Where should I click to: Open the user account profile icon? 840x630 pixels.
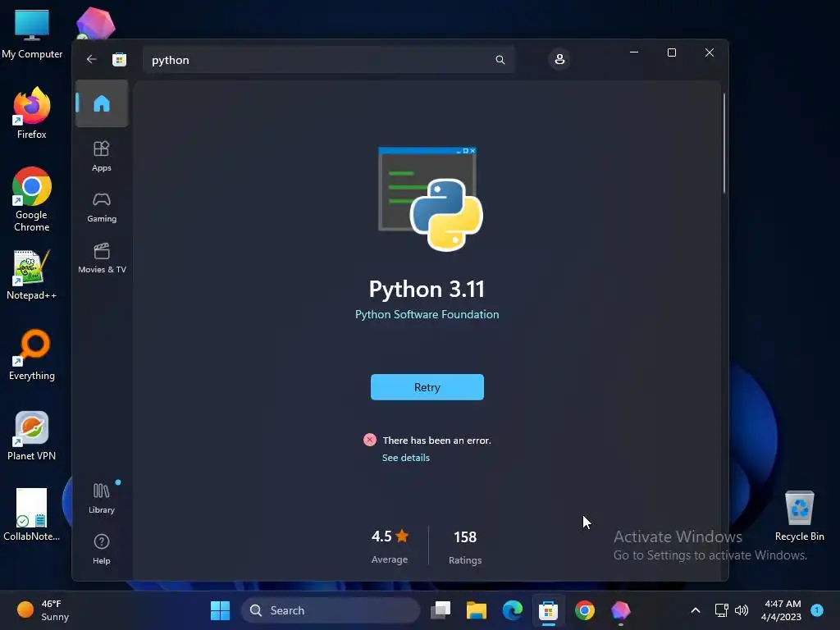coord(559,59)
